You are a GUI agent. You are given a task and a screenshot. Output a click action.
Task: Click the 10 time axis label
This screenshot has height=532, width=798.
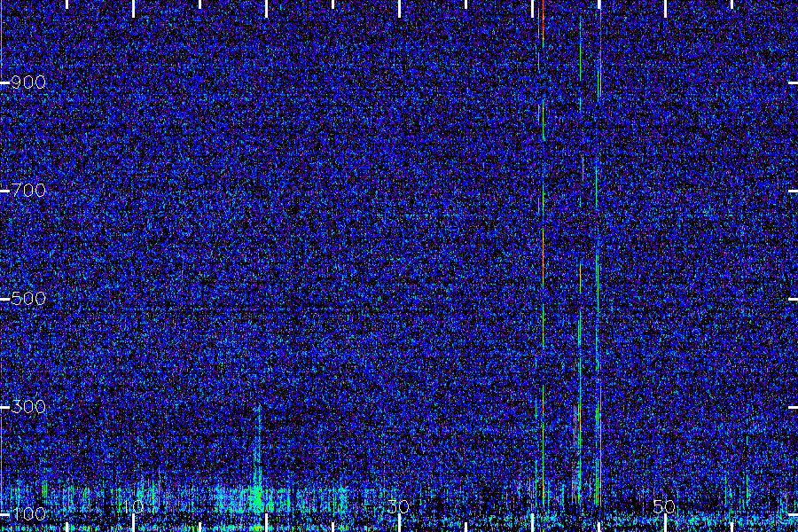tap(133, 506)
